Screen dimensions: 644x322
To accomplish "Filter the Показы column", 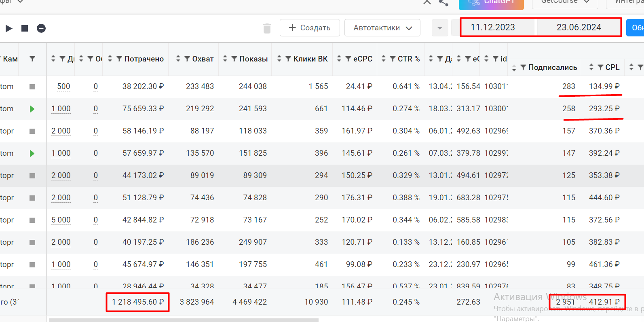I will click(234, 59).
